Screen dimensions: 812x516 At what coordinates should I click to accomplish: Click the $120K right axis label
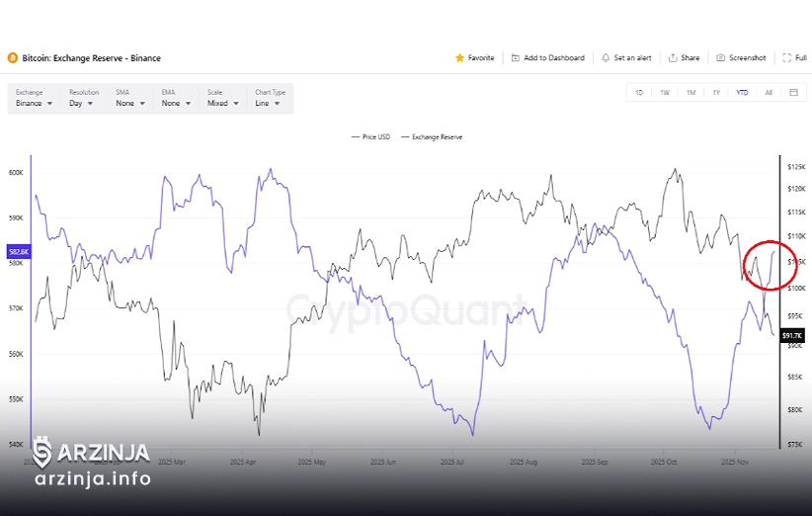click(796, 189)
